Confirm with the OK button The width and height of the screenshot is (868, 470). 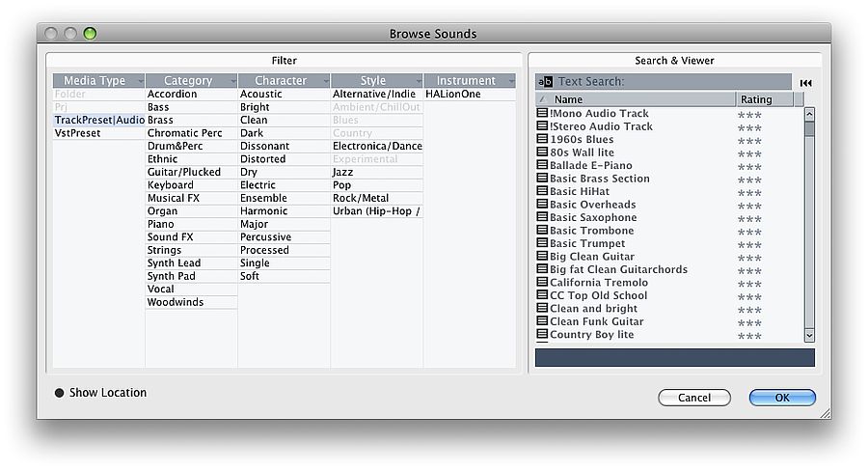781,398
